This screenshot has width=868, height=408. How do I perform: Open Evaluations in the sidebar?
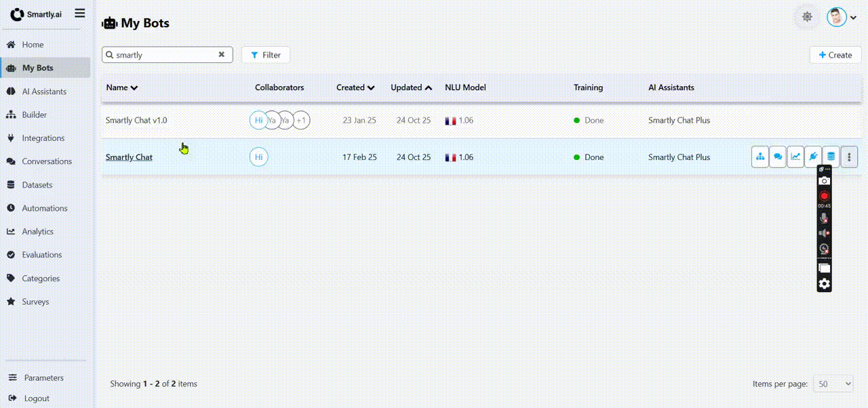pyautogui.click(x=45, y=255)
